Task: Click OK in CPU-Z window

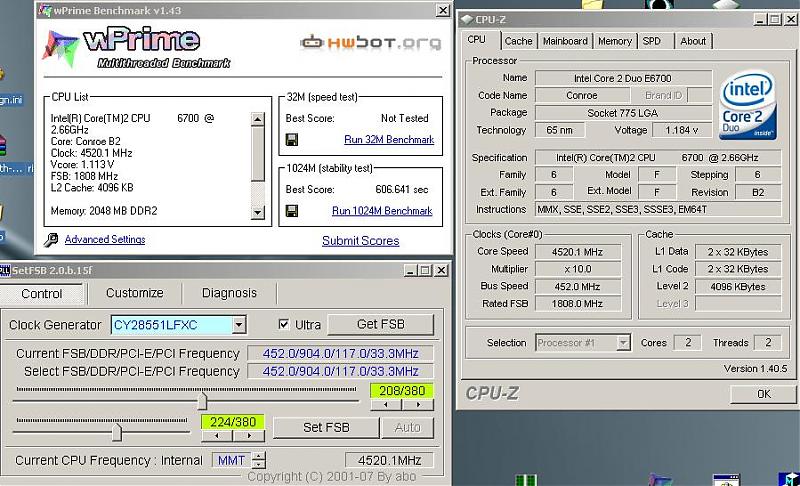Action: (x=763, y=394)
